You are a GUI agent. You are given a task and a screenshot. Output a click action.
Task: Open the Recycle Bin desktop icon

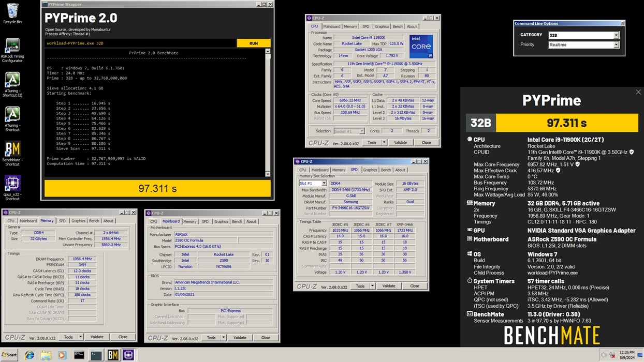[x=12, y=13]
